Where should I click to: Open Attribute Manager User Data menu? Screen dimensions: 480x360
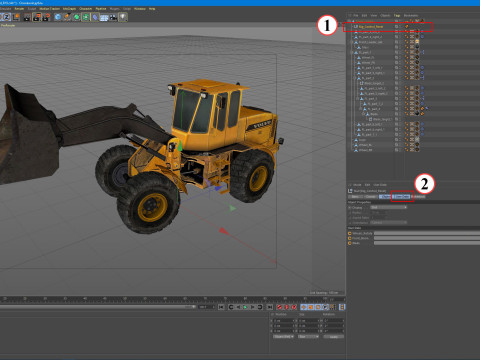tap(380, 185)
